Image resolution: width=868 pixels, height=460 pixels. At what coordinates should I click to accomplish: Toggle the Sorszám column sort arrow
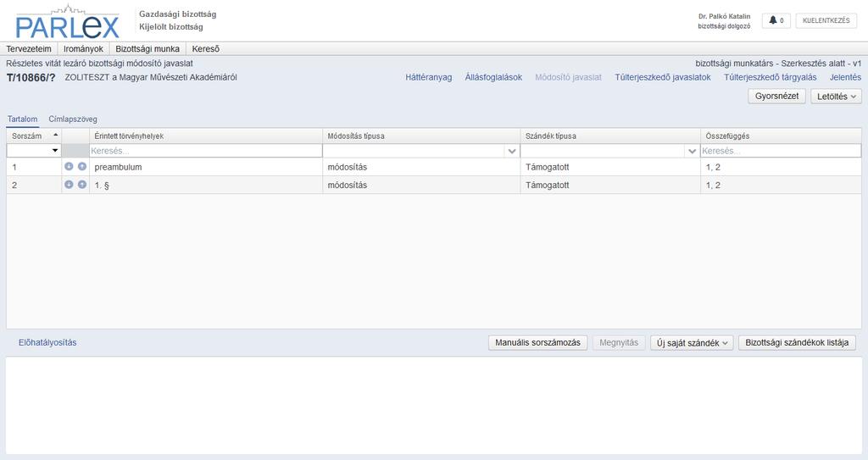coord(55,135)
